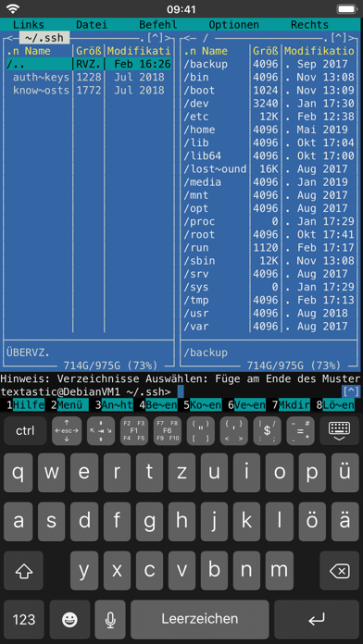Click the 2 Menü function key label
The image size is (363, 644).
click(x=69, y=405)
